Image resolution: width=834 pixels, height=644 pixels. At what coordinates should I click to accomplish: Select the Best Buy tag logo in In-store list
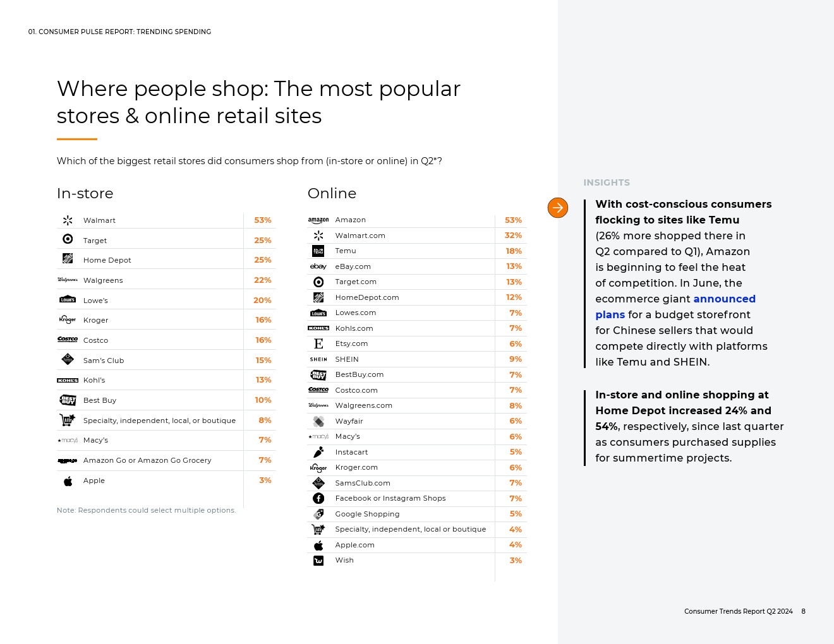coord(68,400)
